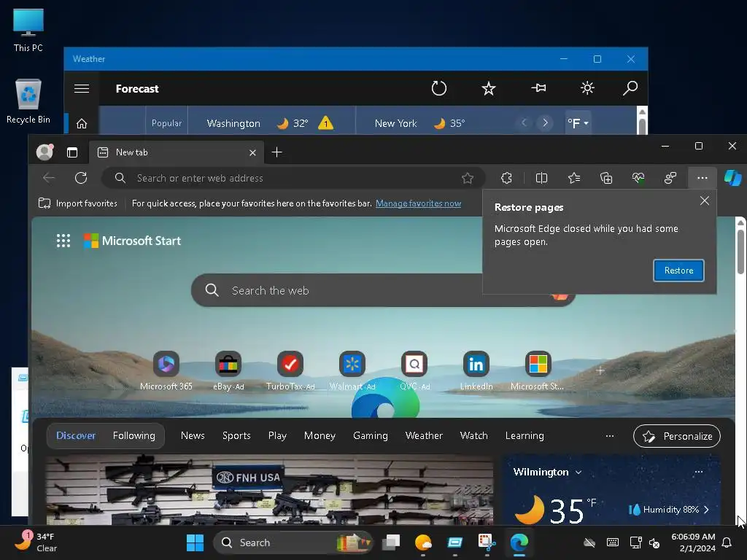Open the Weather app hamburger menu
This screenshot has width=747, height=560.
click(82, 88)
